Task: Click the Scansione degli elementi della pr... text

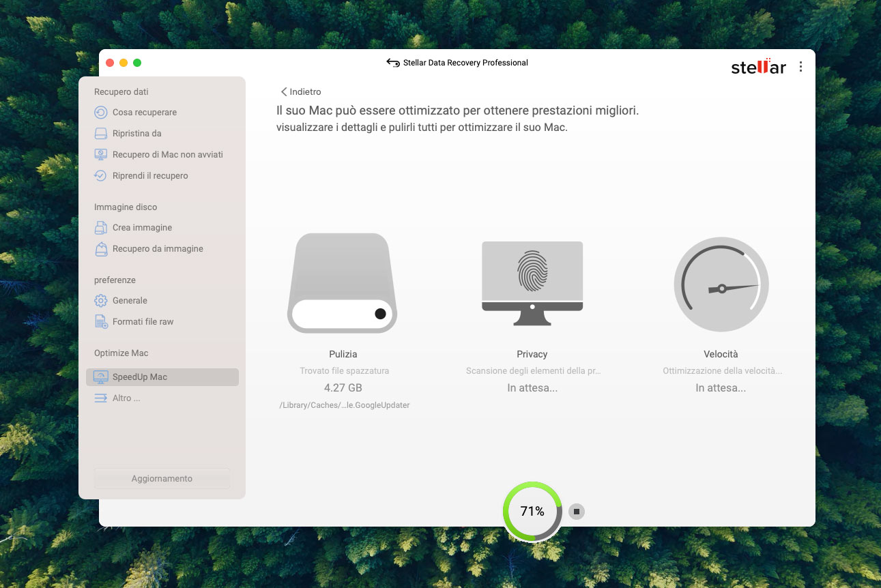Action: (533, 371)
